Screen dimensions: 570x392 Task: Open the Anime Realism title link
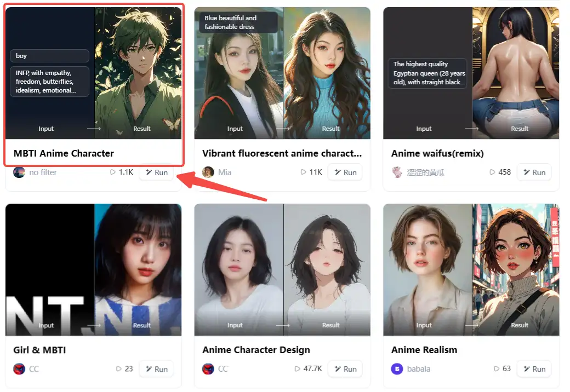tap(424, 350)
